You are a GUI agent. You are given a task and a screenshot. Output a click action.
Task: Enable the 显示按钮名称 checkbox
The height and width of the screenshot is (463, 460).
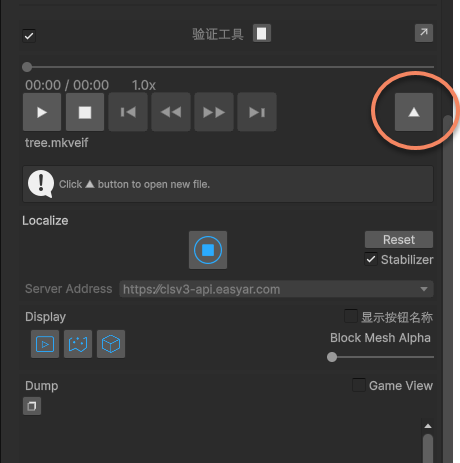351,316
